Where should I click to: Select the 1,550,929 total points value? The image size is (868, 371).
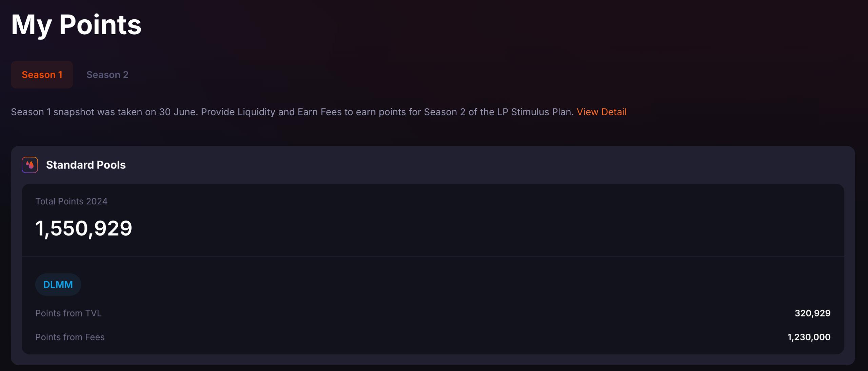tap(84, 228)
